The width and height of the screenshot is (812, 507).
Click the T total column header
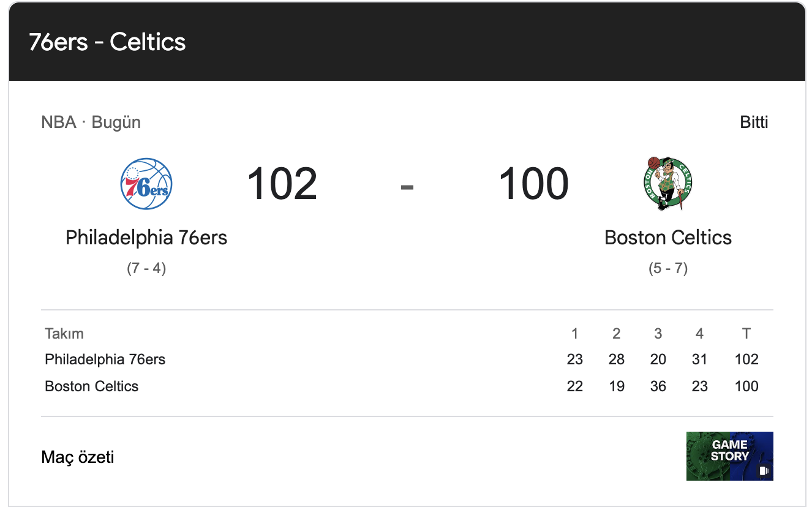[746, 334]
